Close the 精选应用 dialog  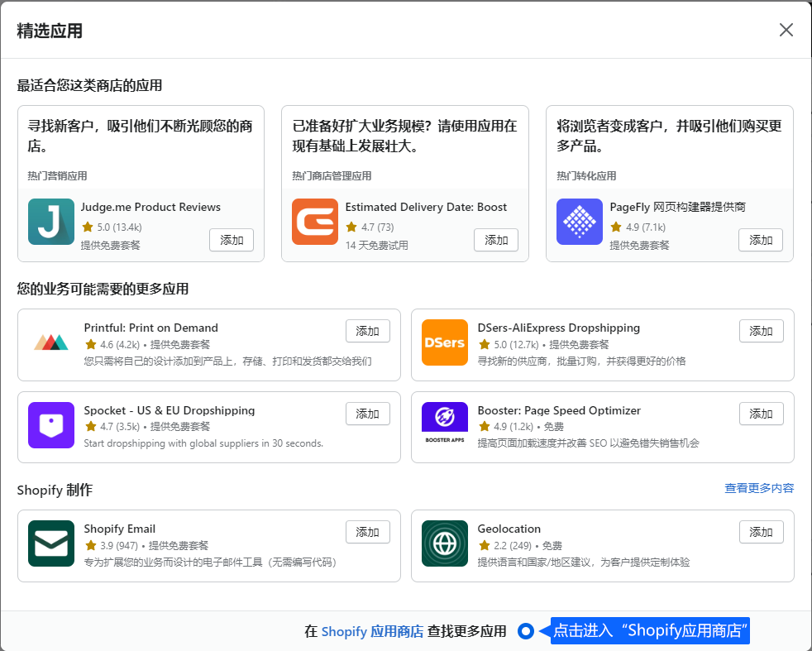786,30
